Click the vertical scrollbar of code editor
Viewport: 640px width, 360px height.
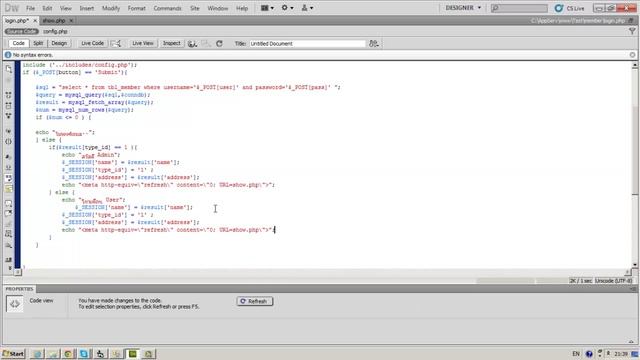coord(635,165)
